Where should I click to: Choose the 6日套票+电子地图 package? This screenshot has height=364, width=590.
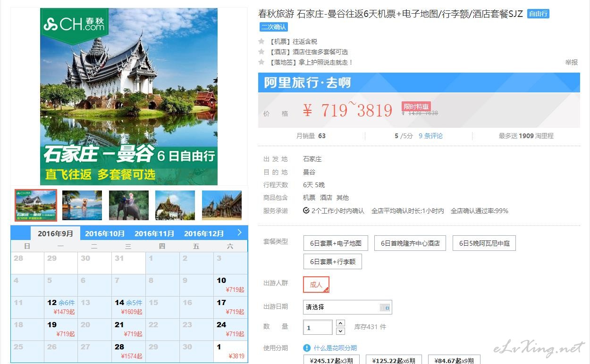336,243
